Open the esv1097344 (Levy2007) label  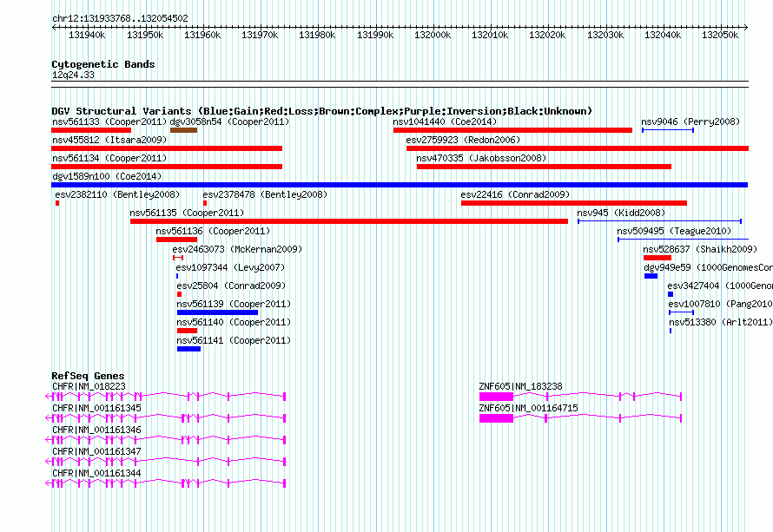pyautogui.click(x=230, y=267)
